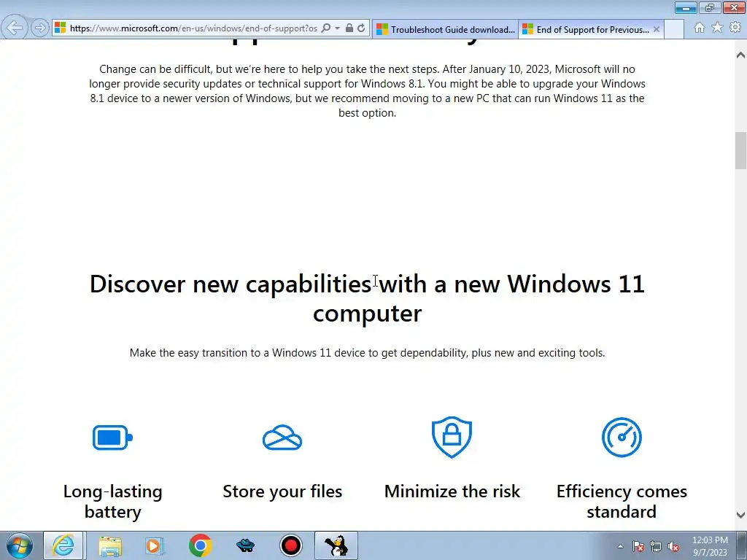Viewport: 747px width, 560px height.
Task: Go back with the browser Back arrow
Action: tap(15, 28)
